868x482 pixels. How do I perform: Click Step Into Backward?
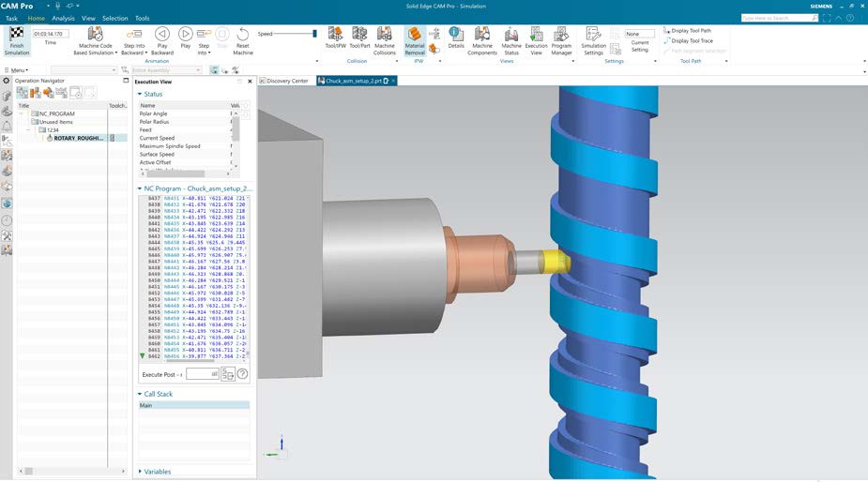pos(134,41)
